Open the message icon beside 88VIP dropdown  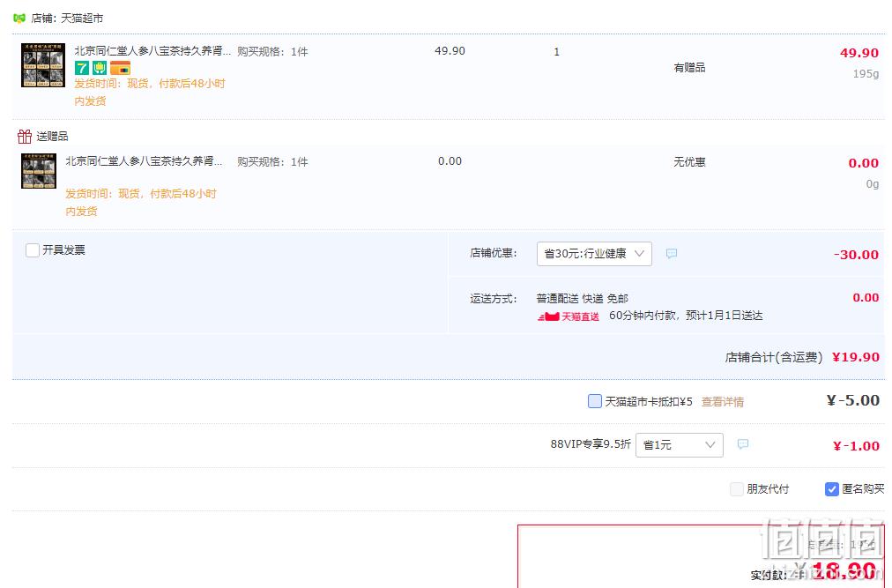742,444
